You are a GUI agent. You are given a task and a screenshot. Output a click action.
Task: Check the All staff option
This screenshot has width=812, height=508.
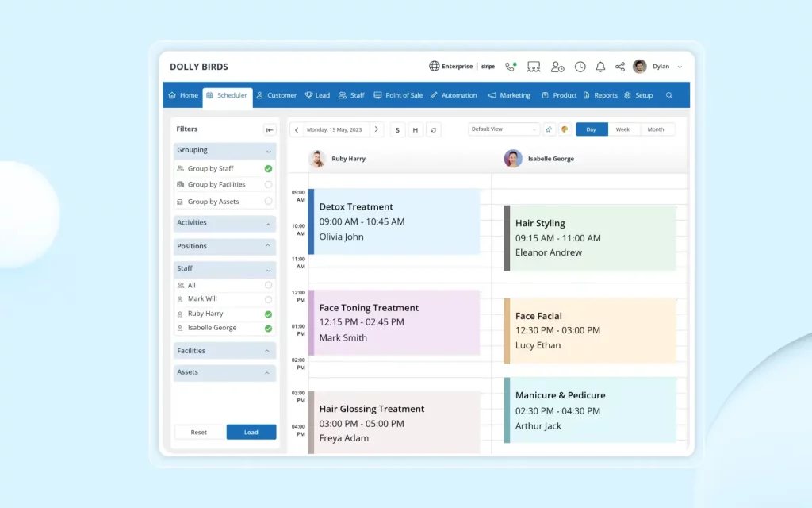pos(268,285)
